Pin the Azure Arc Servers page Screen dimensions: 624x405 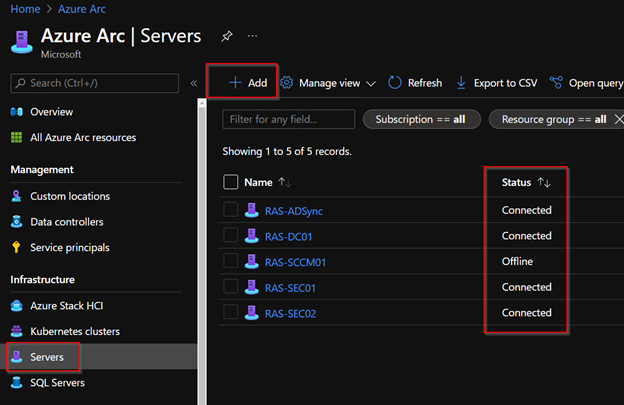[227, 36]
